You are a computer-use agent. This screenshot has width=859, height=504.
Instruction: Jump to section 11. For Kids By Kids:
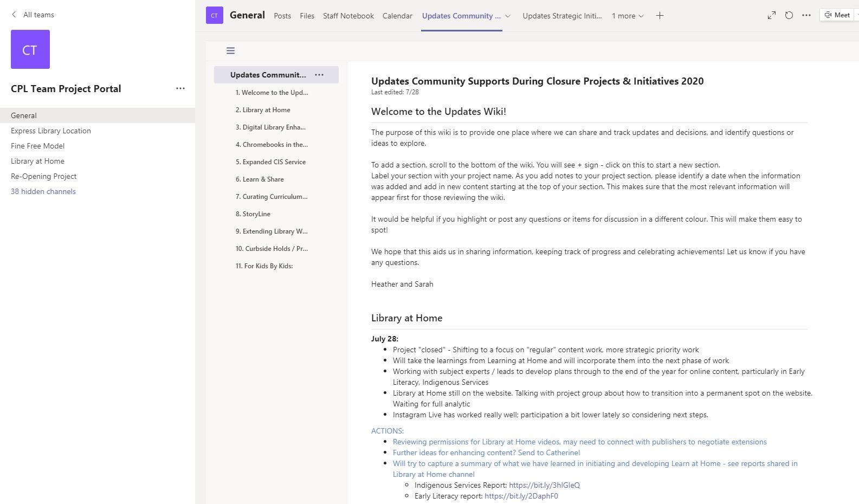(264, 266)
